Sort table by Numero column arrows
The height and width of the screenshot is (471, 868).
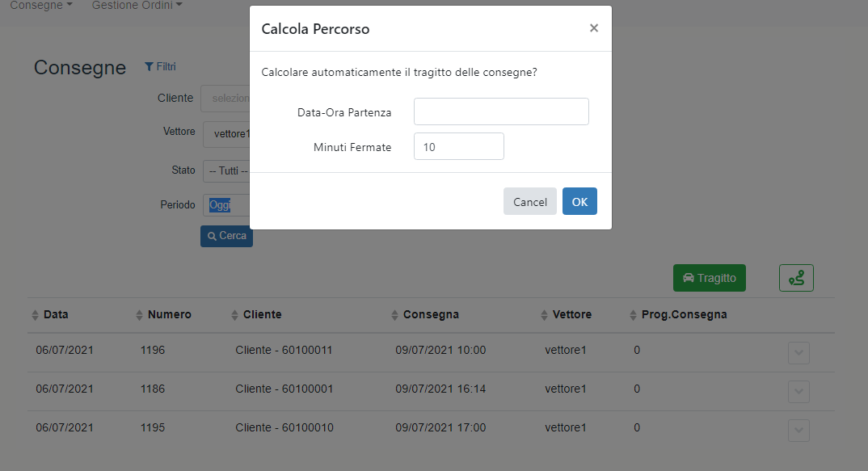pos(139,315)
